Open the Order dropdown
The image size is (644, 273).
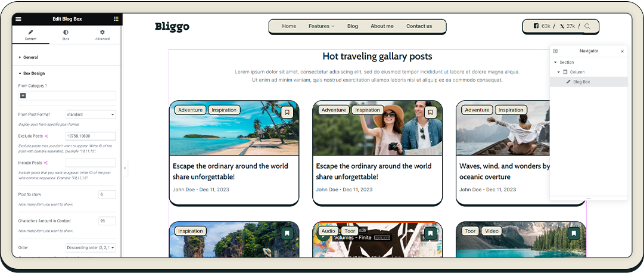coord(91,247)
